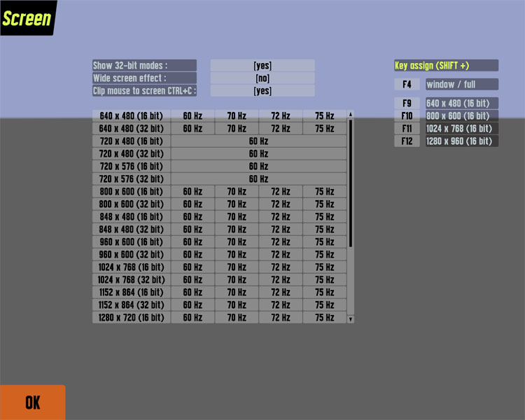Viewport: 525px width, 420px height.
Task: Select F9 key assignment
Action: 407,103
